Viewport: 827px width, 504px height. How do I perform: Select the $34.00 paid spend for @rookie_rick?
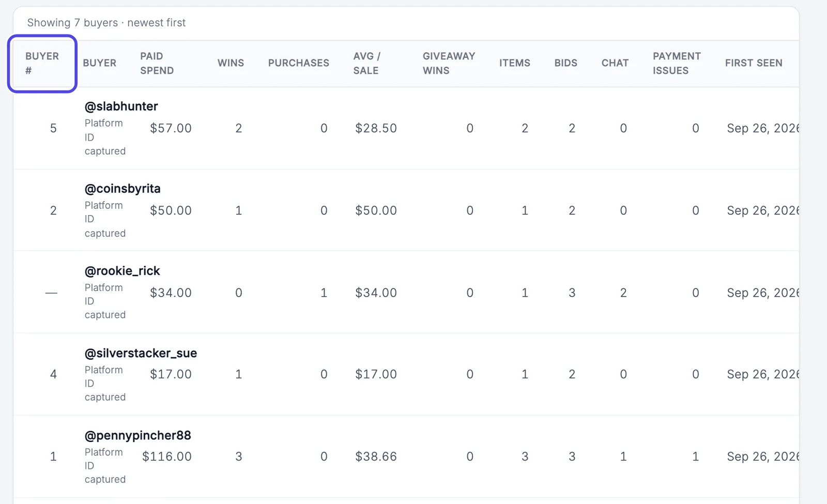coord(171,293)
